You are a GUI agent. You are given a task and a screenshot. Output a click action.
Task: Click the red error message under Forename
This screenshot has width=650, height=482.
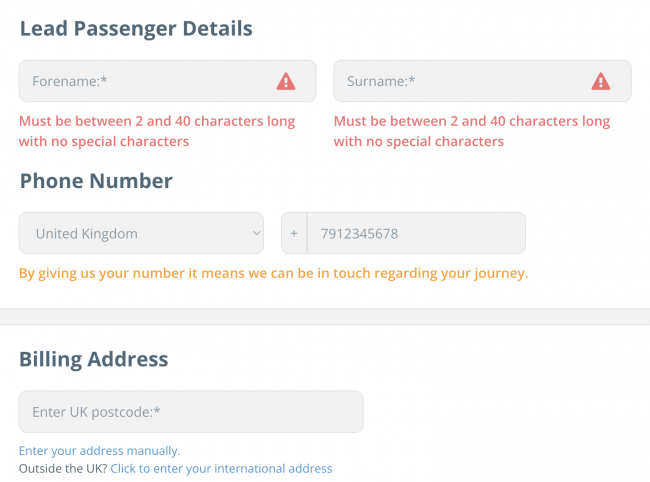pyautogui.click(x=157, y=131)
